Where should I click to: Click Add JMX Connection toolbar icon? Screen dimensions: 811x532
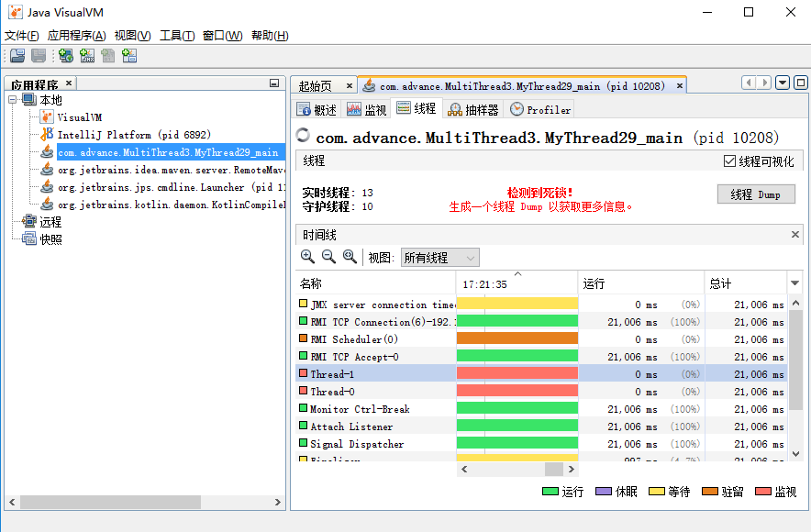click(x=87, y=55)
